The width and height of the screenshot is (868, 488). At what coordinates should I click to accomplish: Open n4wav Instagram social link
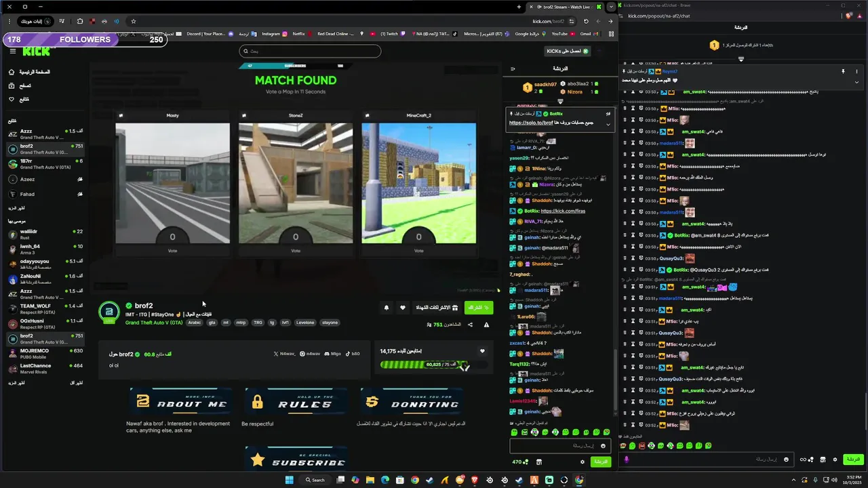[311, 354]
